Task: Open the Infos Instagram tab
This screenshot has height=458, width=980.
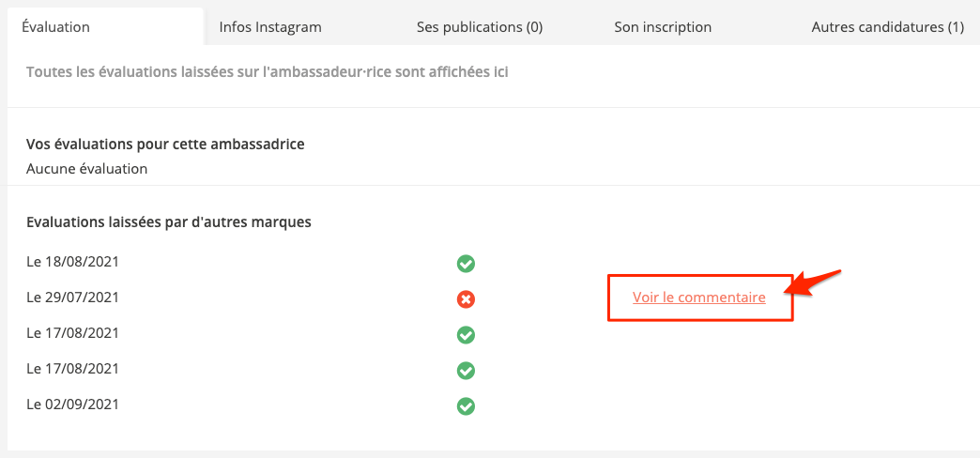Action: point(270,27)
